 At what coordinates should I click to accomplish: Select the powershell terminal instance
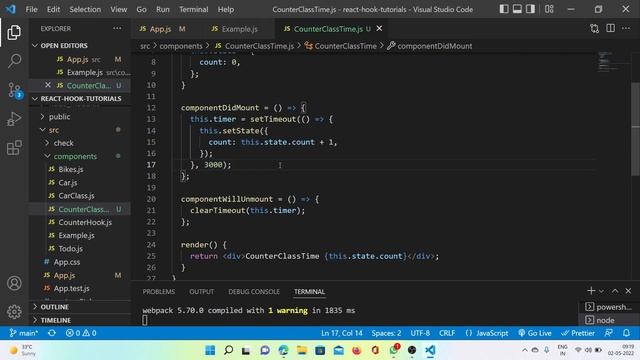(609, 307)
